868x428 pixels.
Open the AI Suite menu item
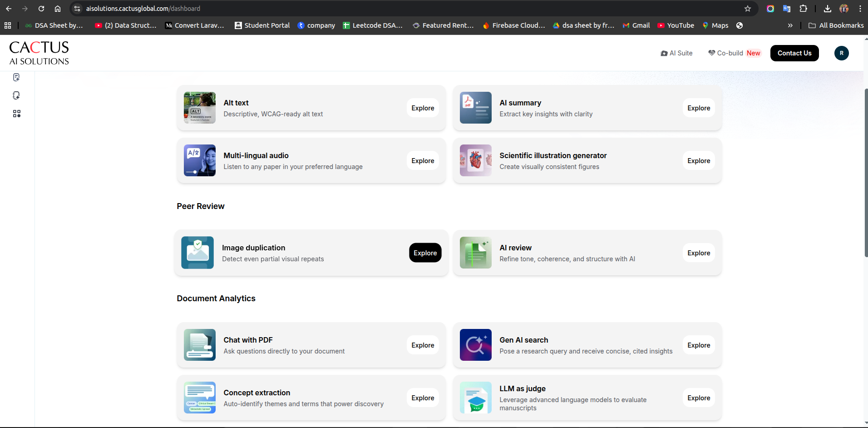click(x=676, y=53)
